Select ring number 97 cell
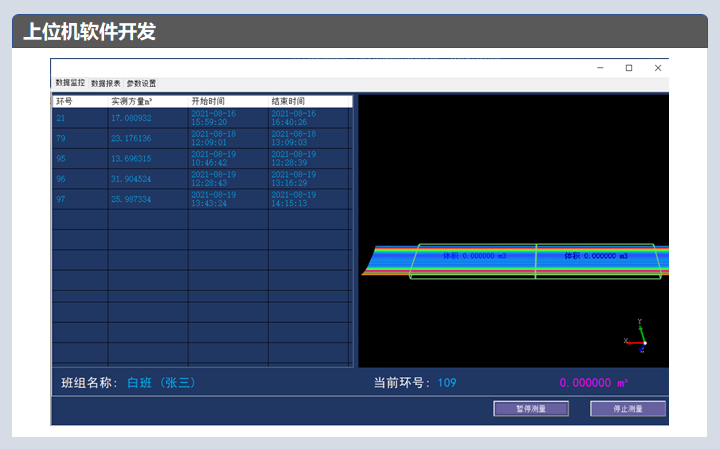 tap(80, 199)
